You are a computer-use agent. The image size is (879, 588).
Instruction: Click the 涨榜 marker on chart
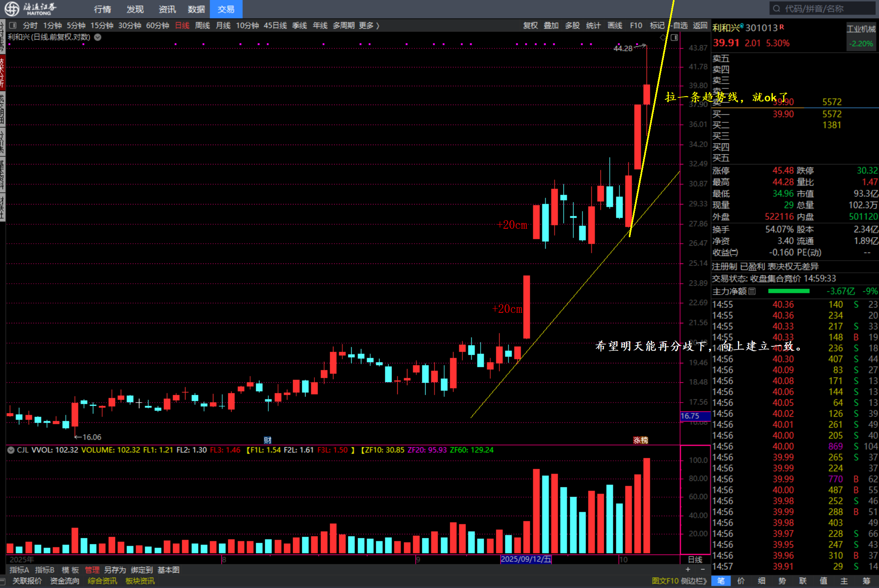point(640,440)
